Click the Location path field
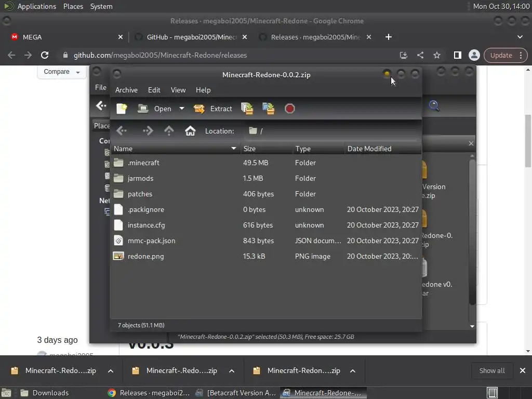This screenshot has height=399, width=532. coord(331,131)
